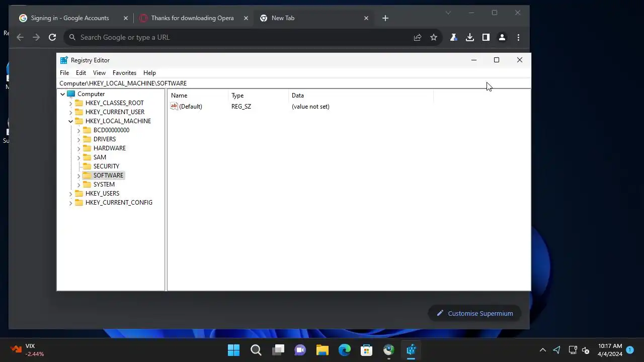Open the browser three-dot menu
The image size is (644, 362).
tap(518, 37)
